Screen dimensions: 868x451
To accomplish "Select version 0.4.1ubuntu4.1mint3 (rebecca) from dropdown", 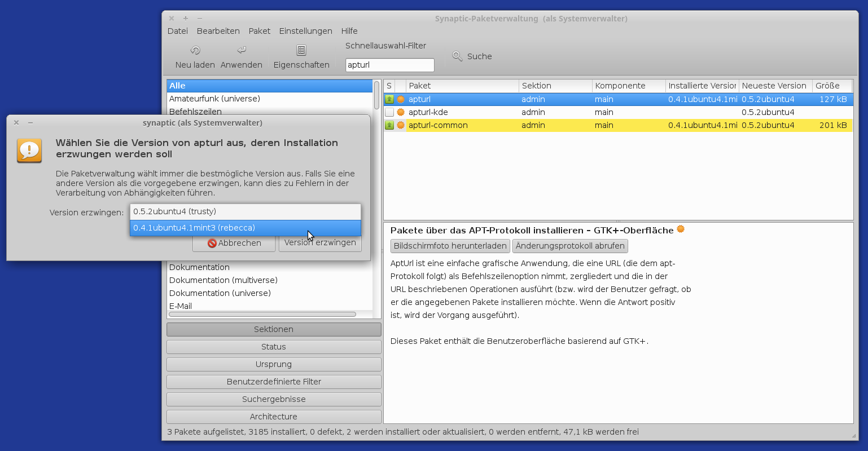I will [246, 228].
